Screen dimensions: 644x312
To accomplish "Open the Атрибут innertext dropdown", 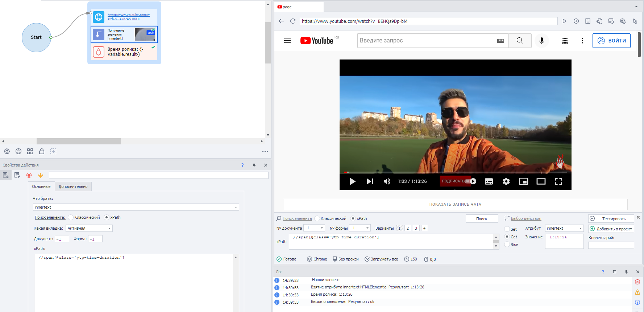I will point(564,228).
